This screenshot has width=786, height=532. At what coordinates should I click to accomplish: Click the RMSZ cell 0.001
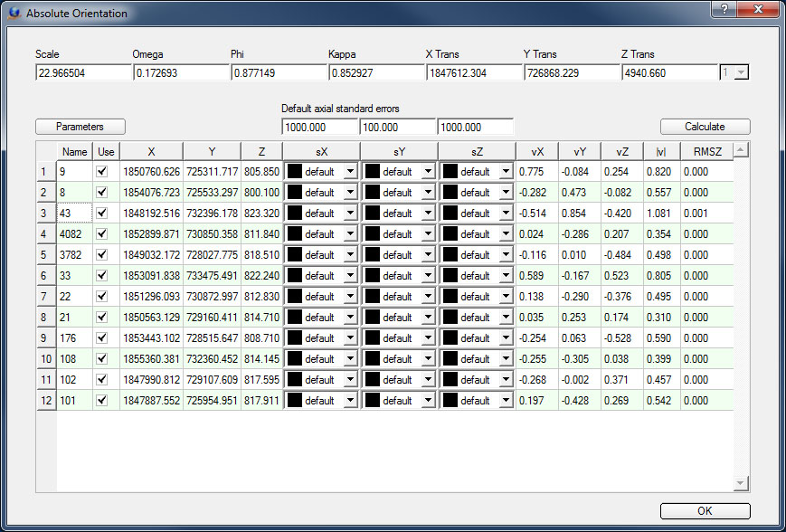[706, 214]
